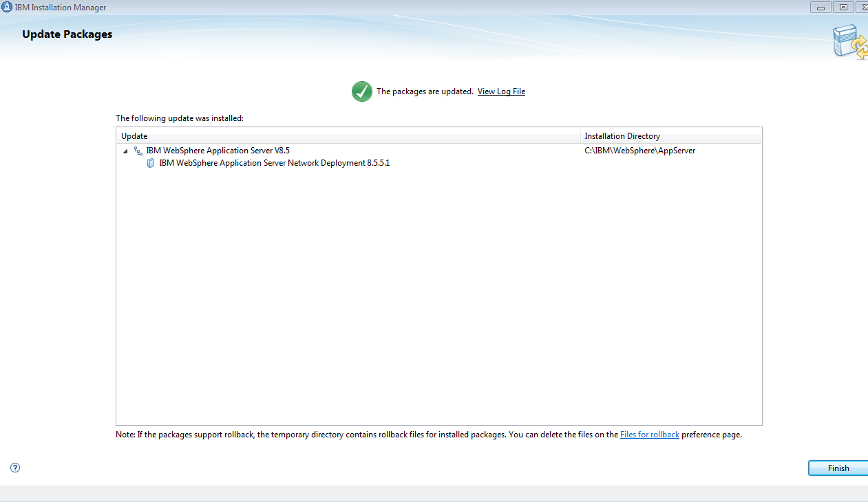The height and width of the screenshot is (502, 868).
Task: Select Network Deployment 8.5.5.1 update row
Action: (x=438, y=163)
